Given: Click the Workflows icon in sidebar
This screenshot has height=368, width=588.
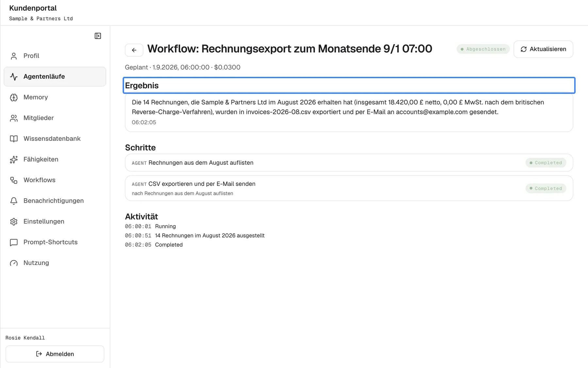Looking at the screenshot, I should (x=14, y=180).
